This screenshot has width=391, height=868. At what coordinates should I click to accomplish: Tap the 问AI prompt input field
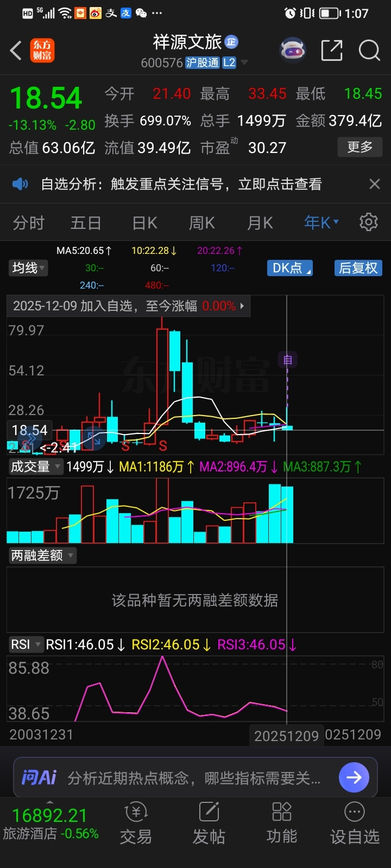pos(194,778)
